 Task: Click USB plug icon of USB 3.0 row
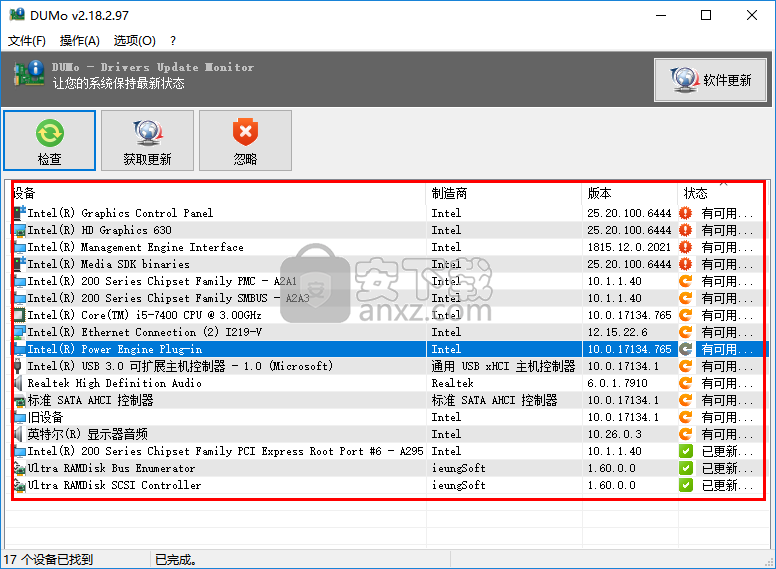[x=18, y=366]
